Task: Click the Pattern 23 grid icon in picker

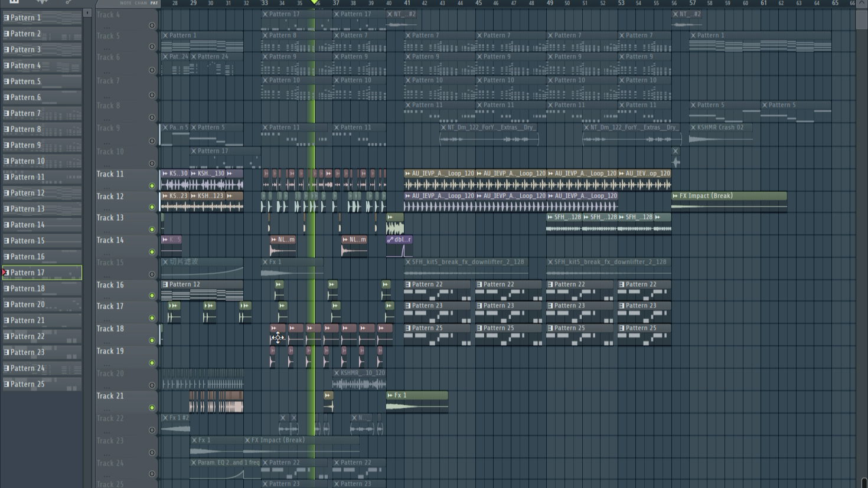Action: 6,352
